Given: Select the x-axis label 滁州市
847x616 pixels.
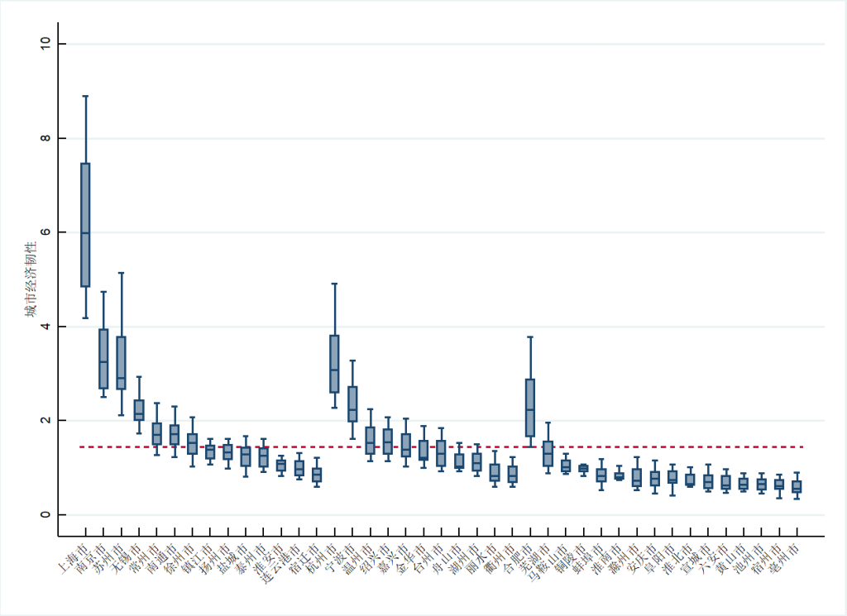Looking at the screenshot, I should pyautogui.click(x=625, y=559).
